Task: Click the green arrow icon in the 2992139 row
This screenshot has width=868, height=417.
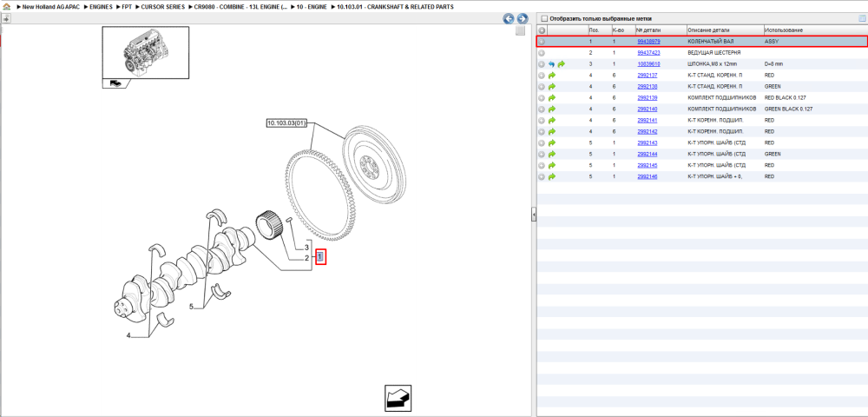Action: click(x=552, y=98)
